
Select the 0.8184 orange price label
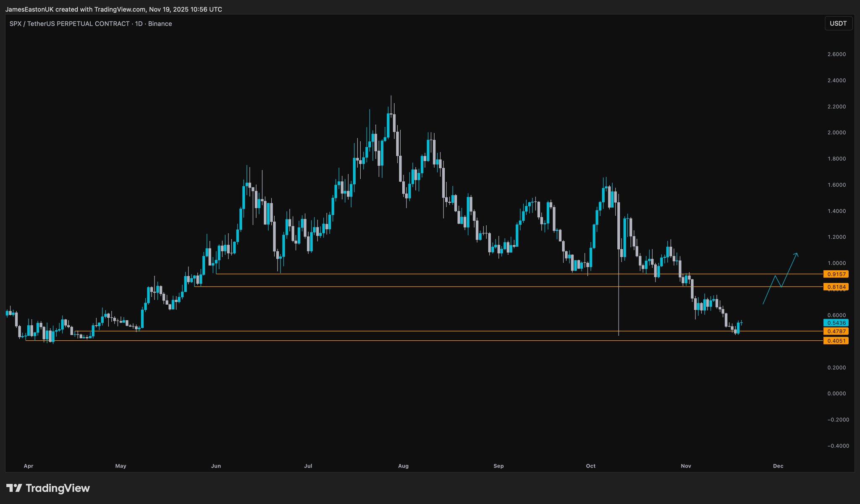tap(836, 287)
